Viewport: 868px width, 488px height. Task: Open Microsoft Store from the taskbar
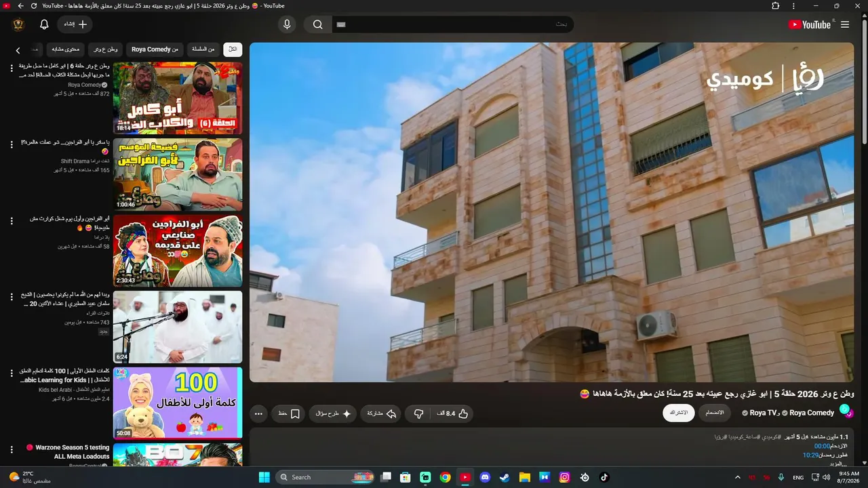click(406, 477)
